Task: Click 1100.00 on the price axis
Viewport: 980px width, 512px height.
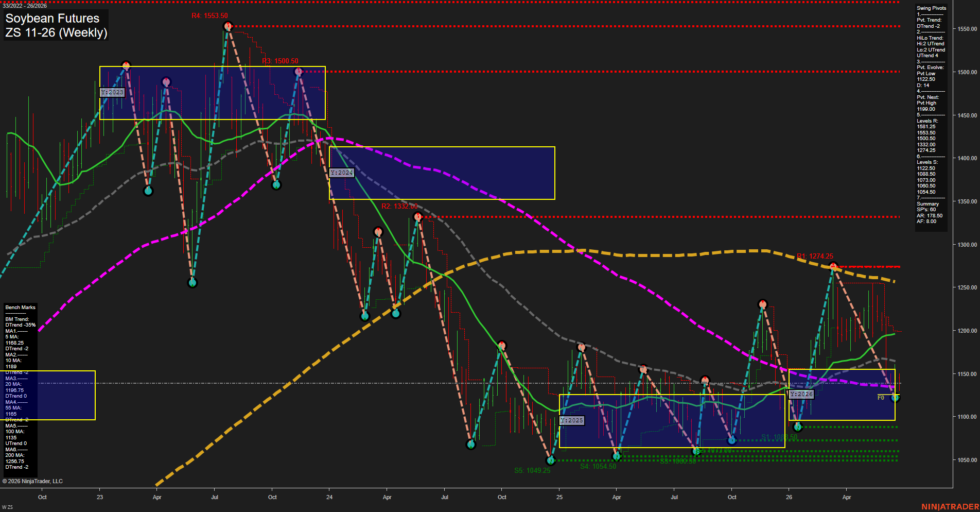Action: [x=967, y=417]
